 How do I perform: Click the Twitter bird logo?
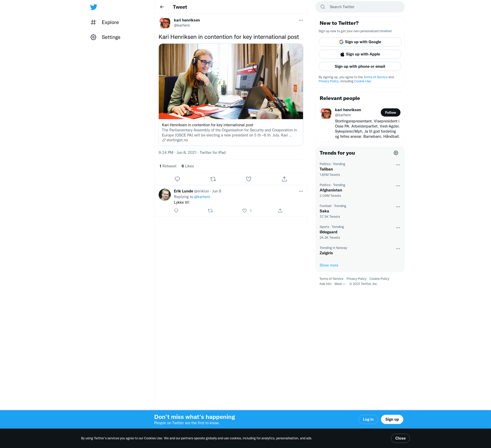94,7
